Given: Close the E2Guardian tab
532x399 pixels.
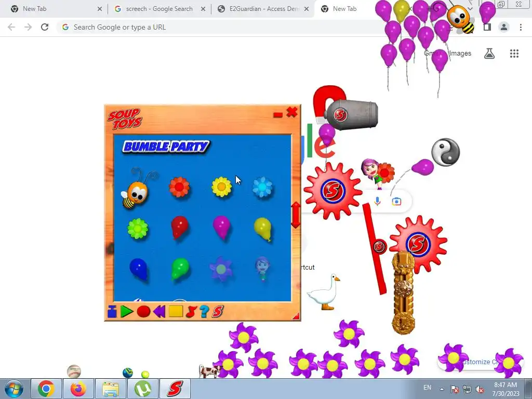Looking at the screenshot, I should (307, 9).
